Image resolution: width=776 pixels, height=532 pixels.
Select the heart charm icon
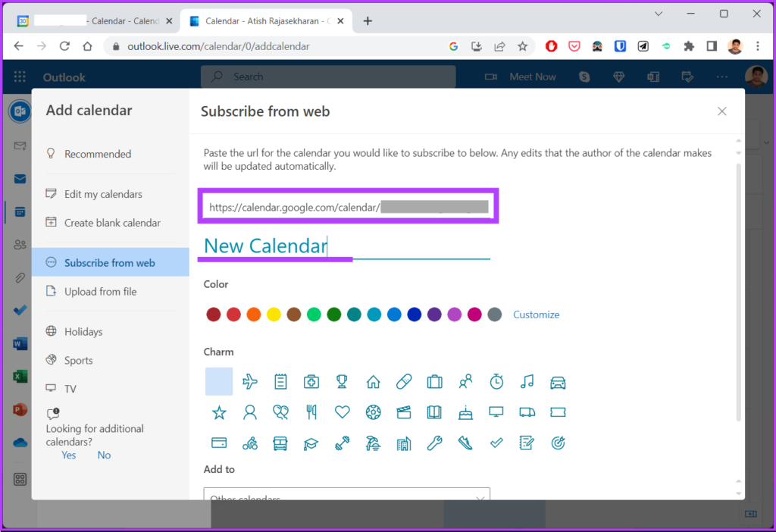point(342,412)
